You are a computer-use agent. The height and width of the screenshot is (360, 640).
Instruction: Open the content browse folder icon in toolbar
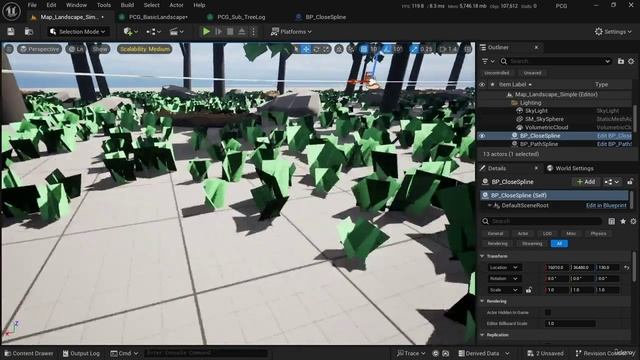(x=29, y=31)
